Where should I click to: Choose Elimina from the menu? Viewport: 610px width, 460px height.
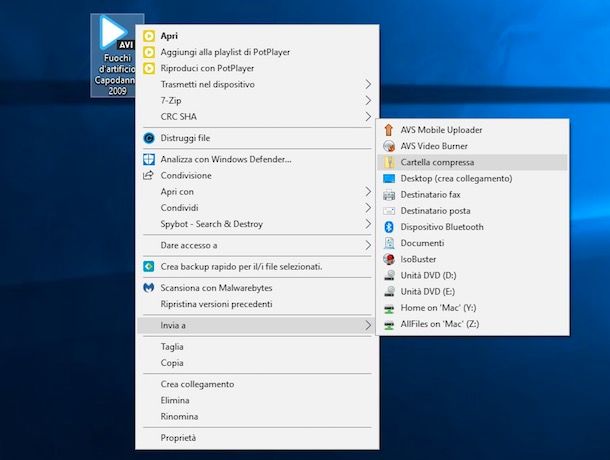[257, 400]
